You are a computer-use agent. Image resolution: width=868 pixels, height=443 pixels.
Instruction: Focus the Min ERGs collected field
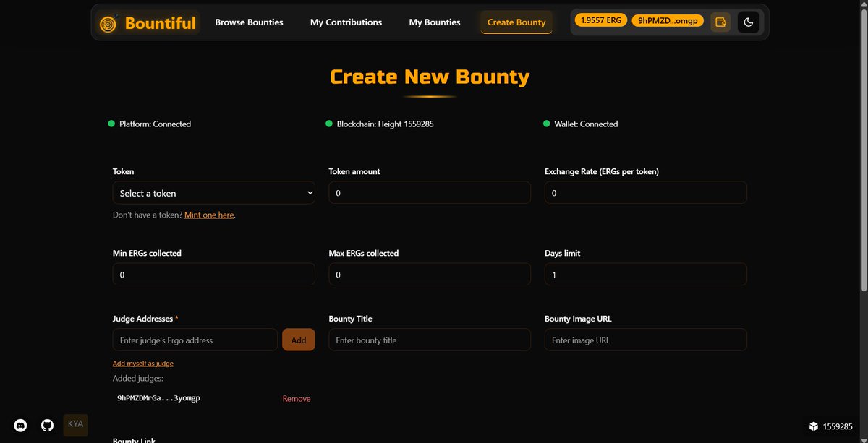[x=214, y=275]
